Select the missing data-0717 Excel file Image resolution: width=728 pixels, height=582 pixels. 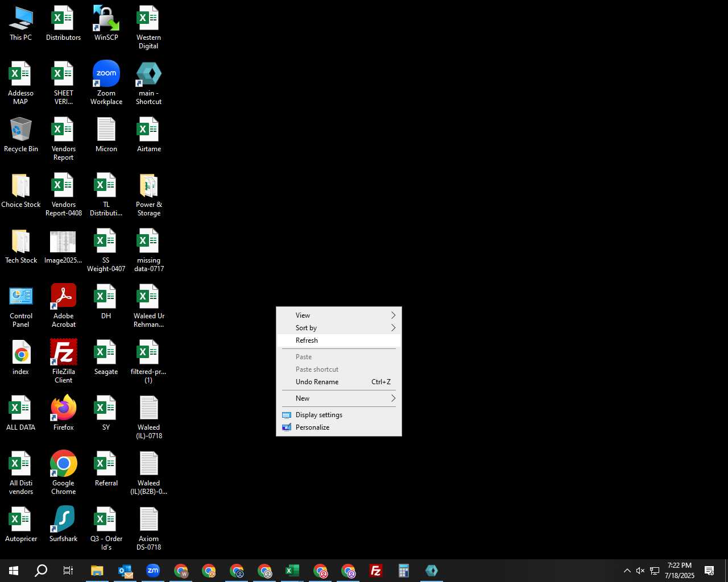click(x=148, y=251)
